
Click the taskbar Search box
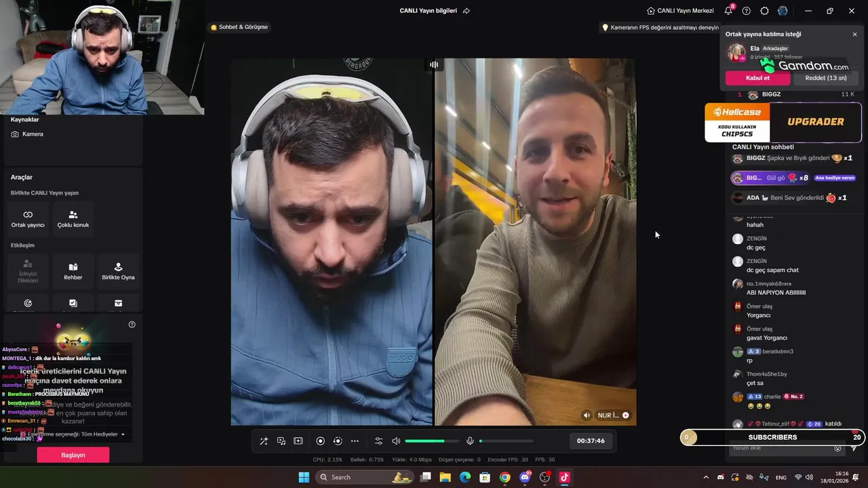pyautogui.click(x=364, y=477)
